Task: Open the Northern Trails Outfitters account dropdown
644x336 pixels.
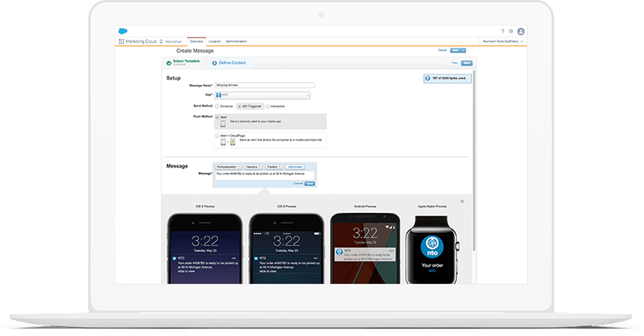Action: (503, 41)
